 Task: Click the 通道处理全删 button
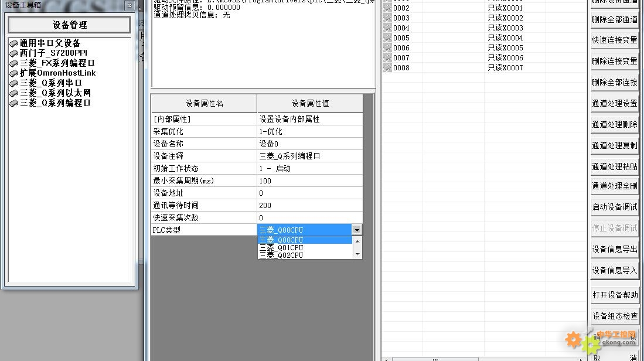tap(615, 186)
